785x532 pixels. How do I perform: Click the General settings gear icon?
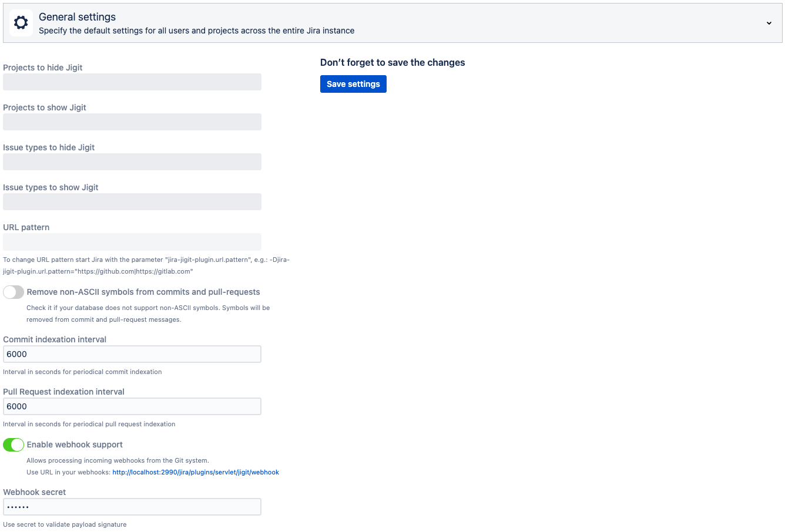(21, 23)
